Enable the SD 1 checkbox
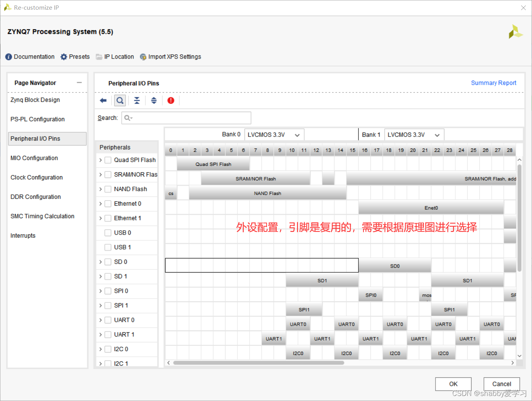 coord(108,277)
